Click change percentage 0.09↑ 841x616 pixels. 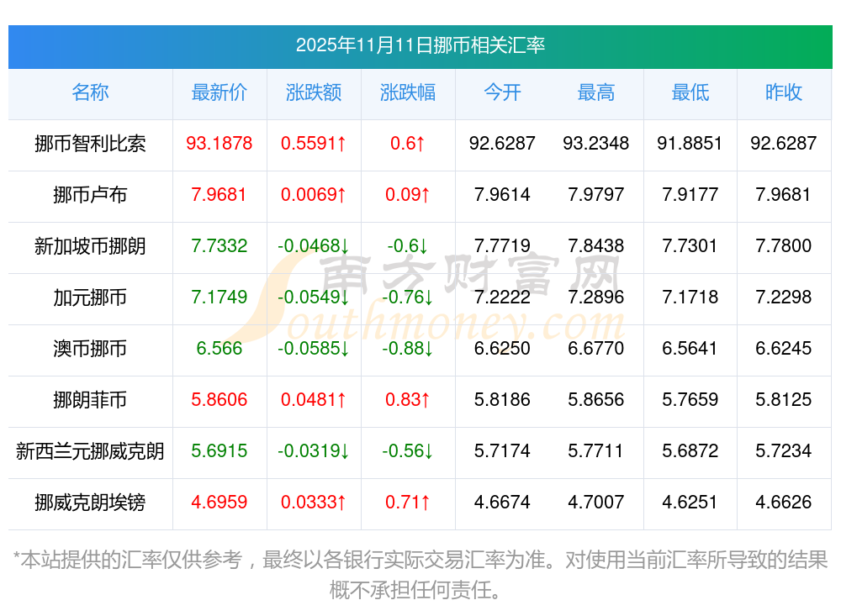[408, 195]
